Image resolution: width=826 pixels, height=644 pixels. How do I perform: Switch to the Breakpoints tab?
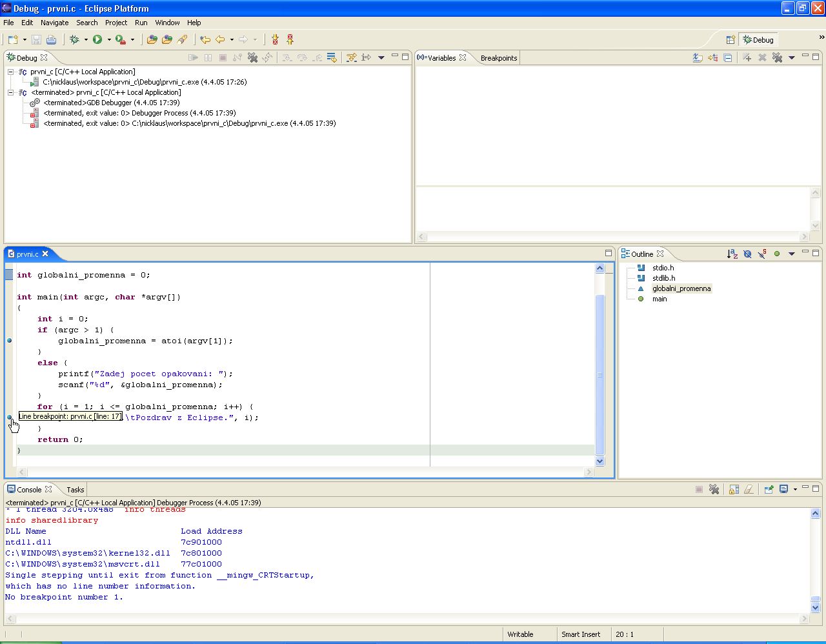coord(498,57)
